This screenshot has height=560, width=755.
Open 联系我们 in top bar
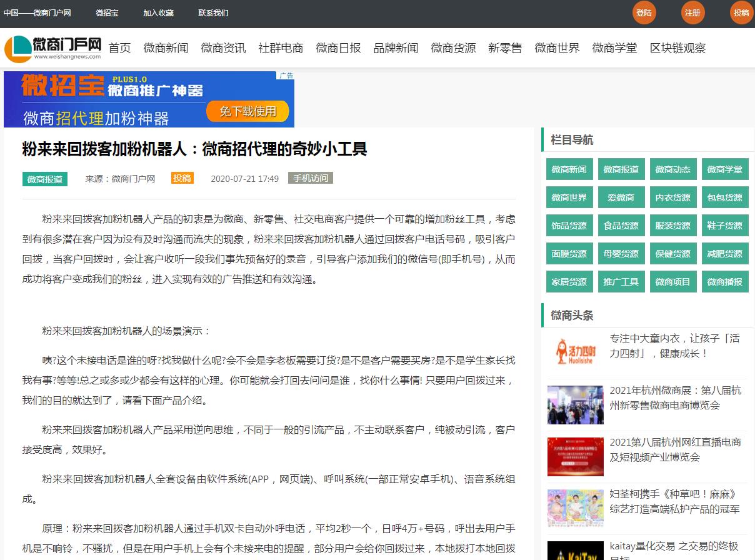[213, 12]
